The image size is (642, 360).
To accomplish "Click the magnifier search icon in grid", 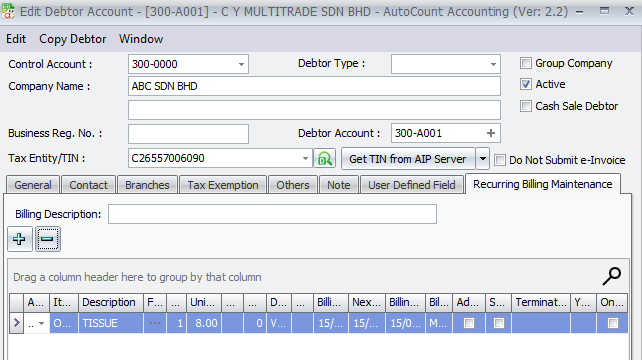I will point(612,276).
